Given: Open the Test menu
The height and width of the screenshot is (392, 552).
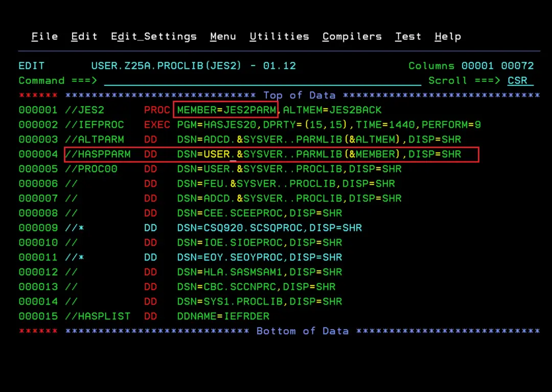Looking at the screenshot, I should 408,36.
